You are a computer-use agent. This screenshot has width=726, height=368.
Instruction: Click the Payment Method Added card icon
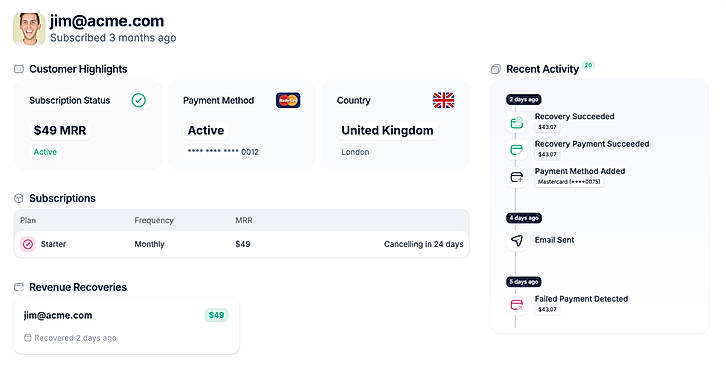click(x=517, y=177)
